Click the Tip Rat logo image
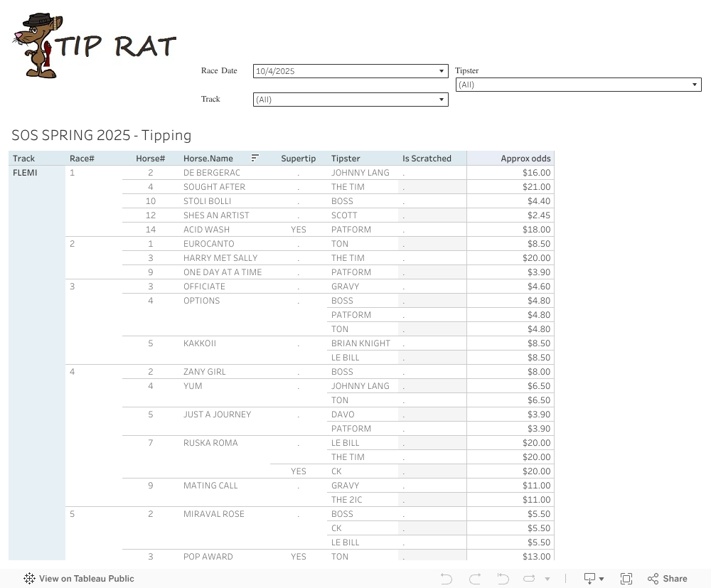Viewport: 711px width, 588px height. [95, 46]
